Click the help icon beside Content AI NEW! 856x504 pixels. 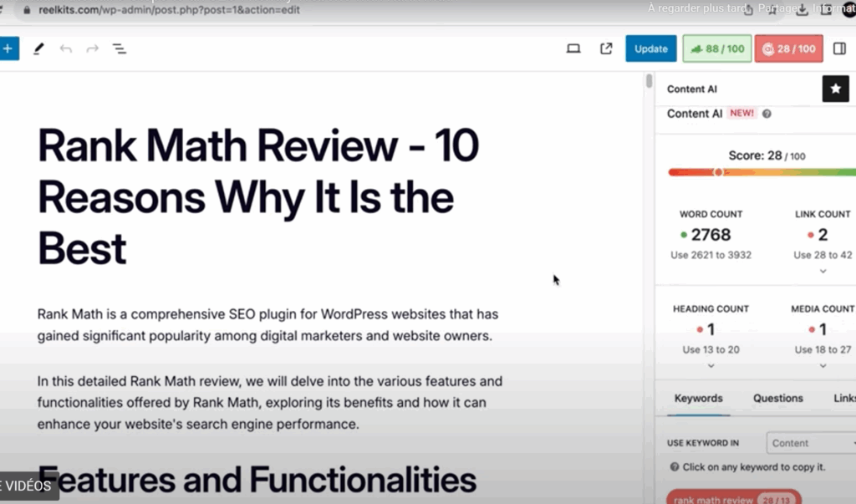pyautogui.click(x=767, y=114)
